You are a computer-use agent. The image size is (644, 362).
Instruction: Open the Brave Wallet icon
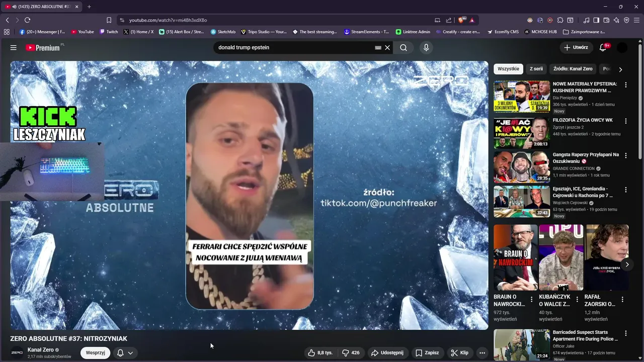(606, 20)
